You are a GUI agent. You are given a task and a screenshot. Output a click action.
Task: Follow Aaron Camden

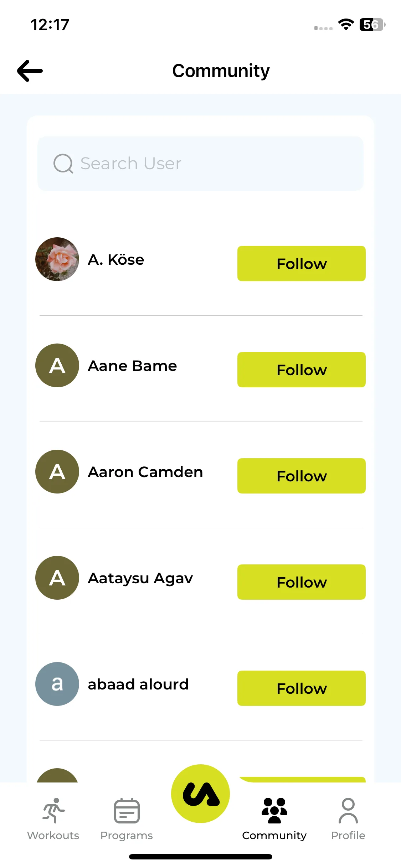pos(302,476)
